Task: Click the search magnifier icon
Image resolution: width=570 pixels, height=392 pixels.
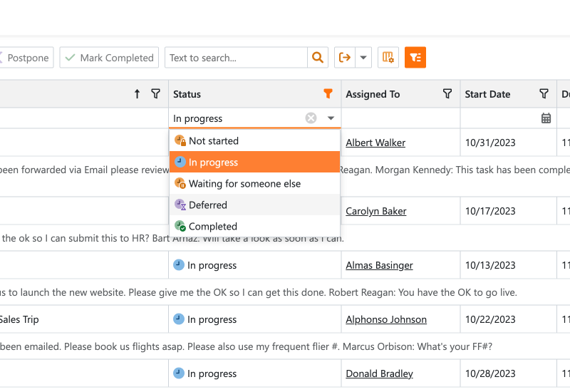Action: click(318, 58)
